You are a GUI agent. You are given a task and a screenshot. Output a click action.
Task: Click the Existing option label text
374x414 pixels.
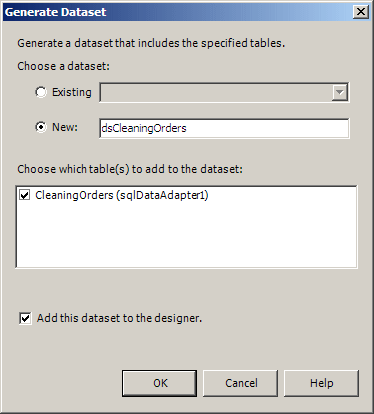click(72, 92)
